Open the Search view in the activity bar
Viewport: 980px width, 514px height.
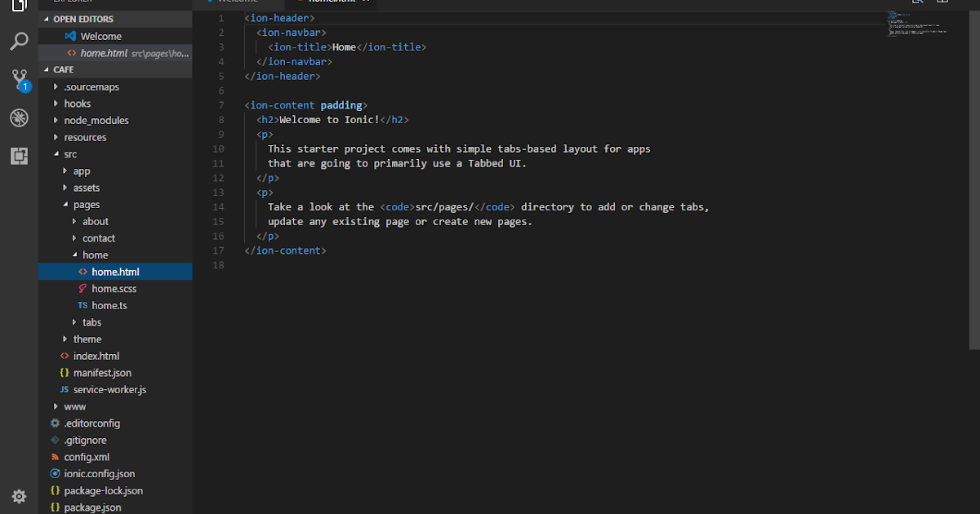point(20,41)
